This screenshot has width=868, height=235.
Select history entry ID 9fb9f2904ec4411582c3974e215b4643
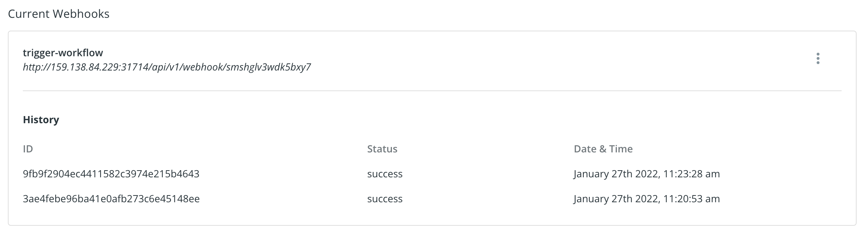click(x=111, y=174)
